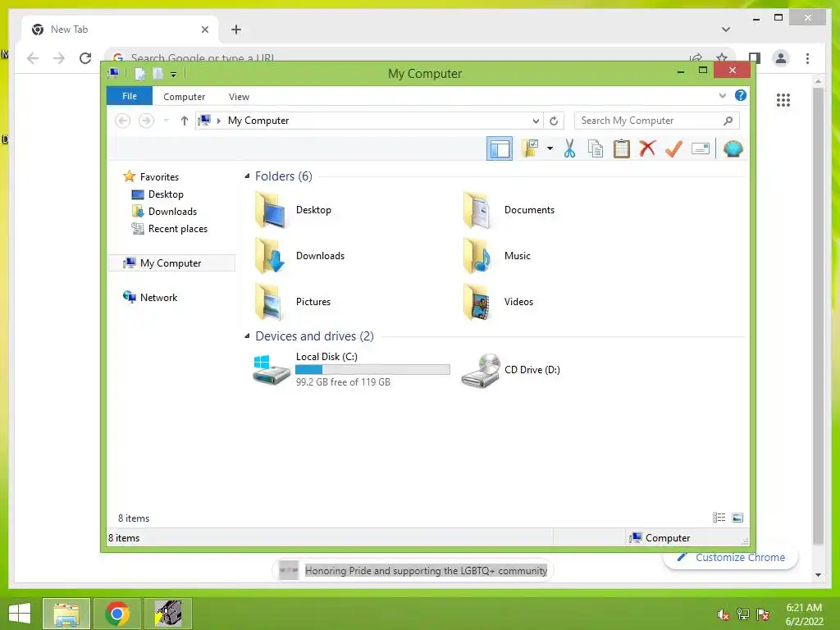
Task: Open the Quick Access Toolbar customize dropdown
Action: click(174, 74)
